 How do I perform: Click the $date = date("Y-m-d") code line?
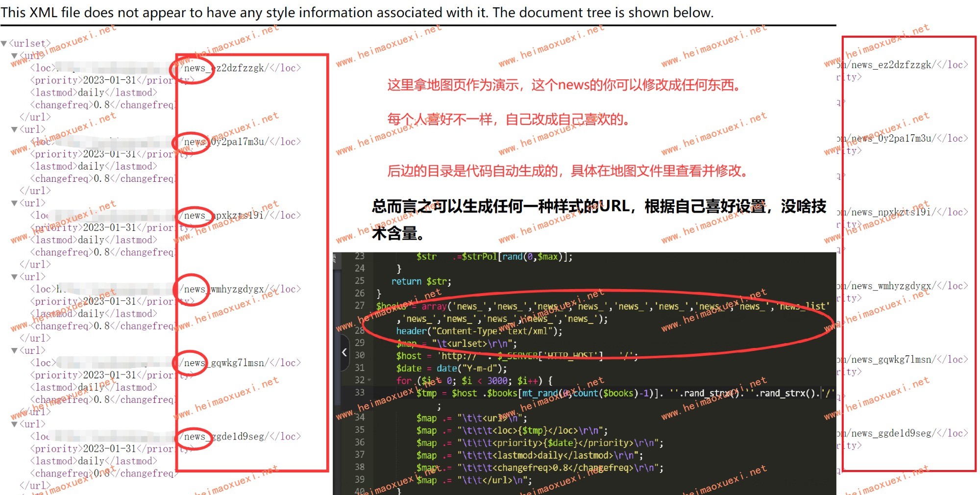451,368
